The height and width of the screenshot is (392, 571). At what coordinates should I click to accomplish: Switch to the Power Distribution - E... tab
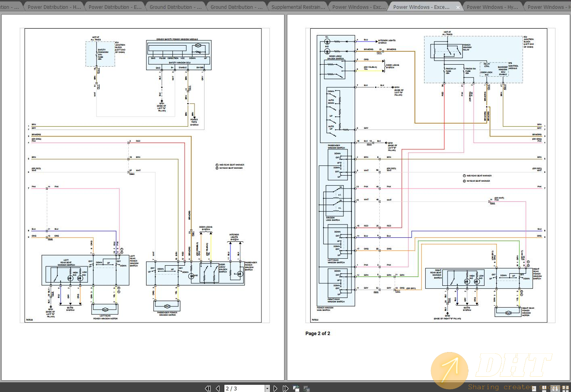(x=115, y=7)
